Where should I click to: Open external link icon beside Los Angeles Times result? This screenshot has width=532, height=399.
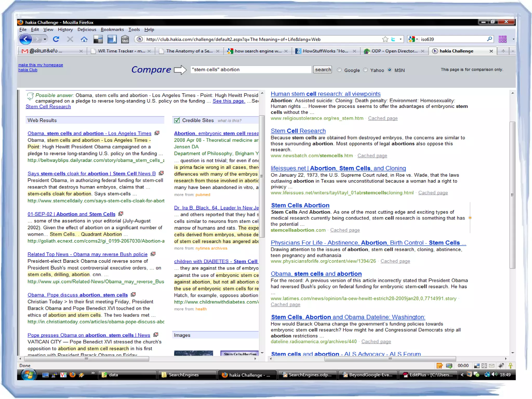pos(157,133)
